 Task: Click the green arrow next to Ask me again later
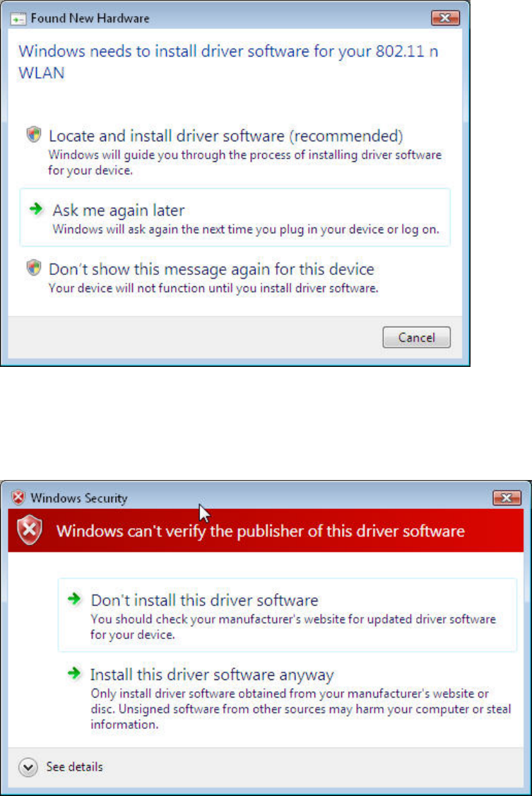tap(36, 209)
